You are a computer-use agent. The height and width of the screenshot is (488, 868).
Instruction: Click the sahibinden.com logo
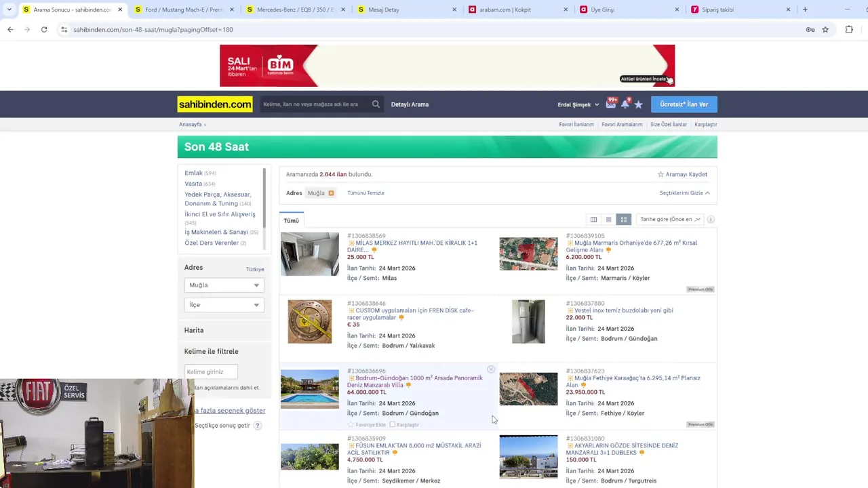pyautogui.click(x=215, y=104)
